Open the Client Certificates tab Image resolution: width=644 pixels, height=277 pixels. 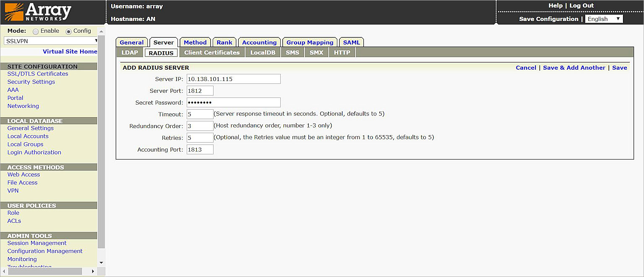coord(212,52)
